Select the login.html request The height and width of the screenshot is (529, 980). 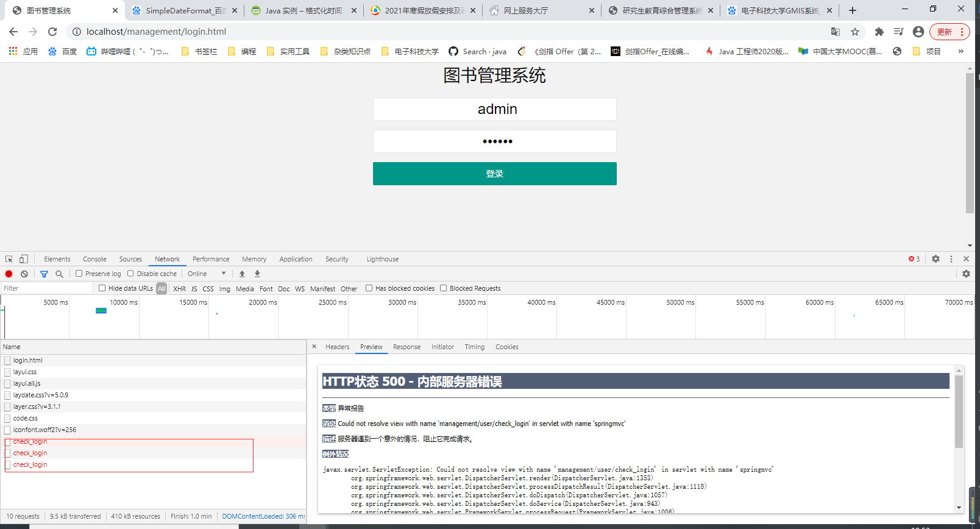153,360
